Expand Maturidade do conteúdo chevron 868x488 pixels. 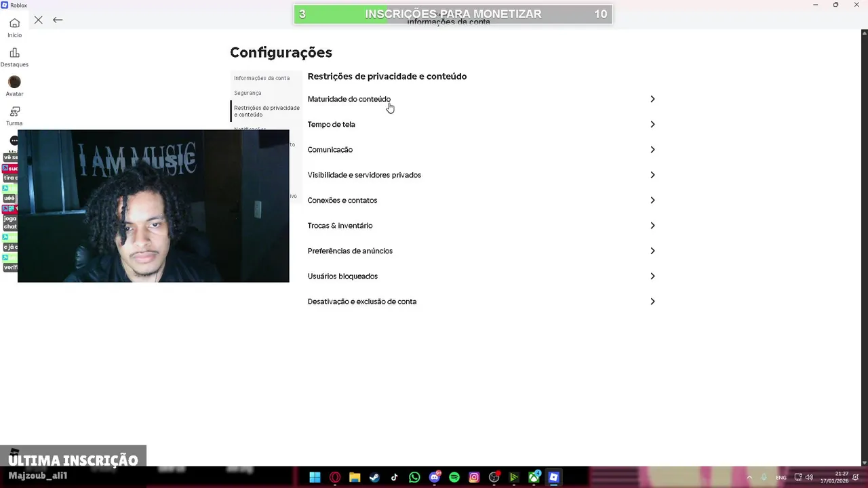pos(652,99)
